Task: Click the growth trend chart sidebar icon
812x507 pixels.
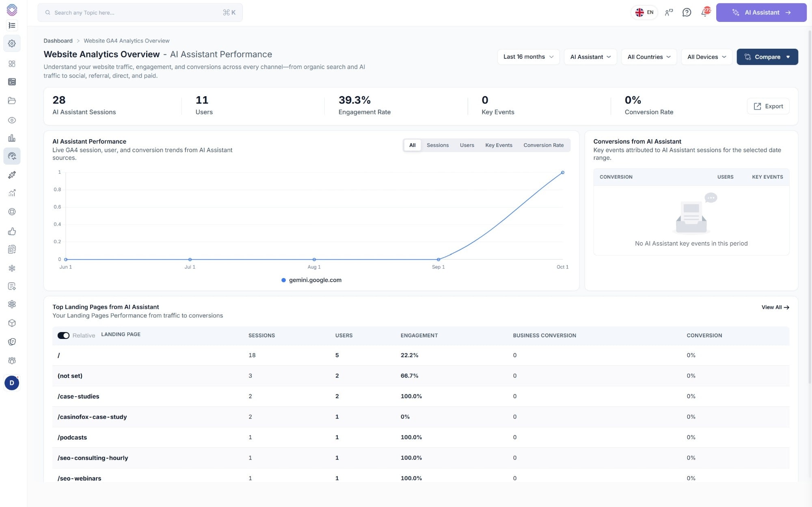Action: [x=12, y=193]
